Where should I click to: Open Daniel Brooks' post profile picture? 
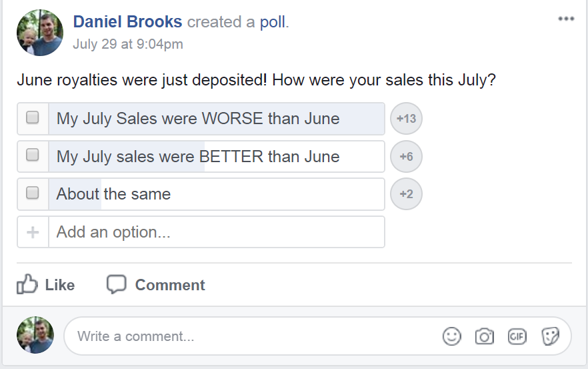coord(40,33)
